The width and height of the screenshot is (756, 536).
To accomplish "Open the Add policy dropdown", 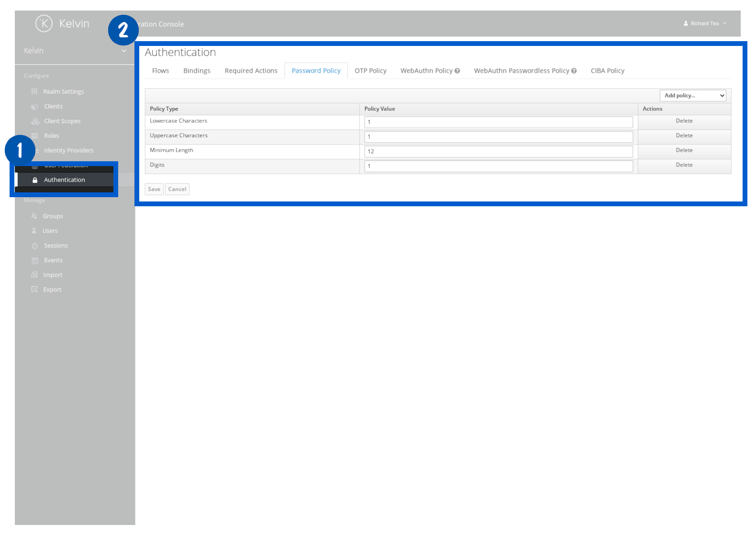I will click(x=692, y=96).
